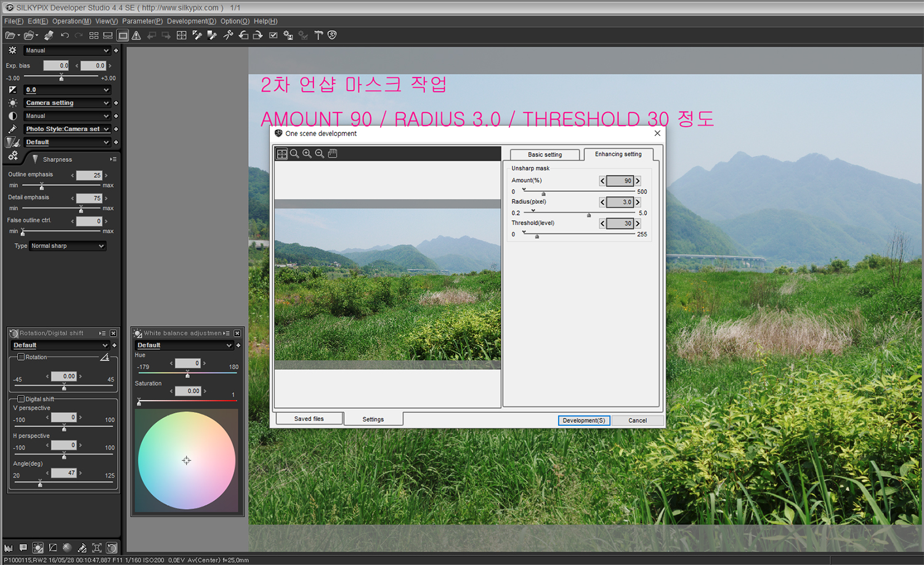
Task: Open the Camera setting white balance dropdown
Action: pyautogui.click(x=68, y=103)
